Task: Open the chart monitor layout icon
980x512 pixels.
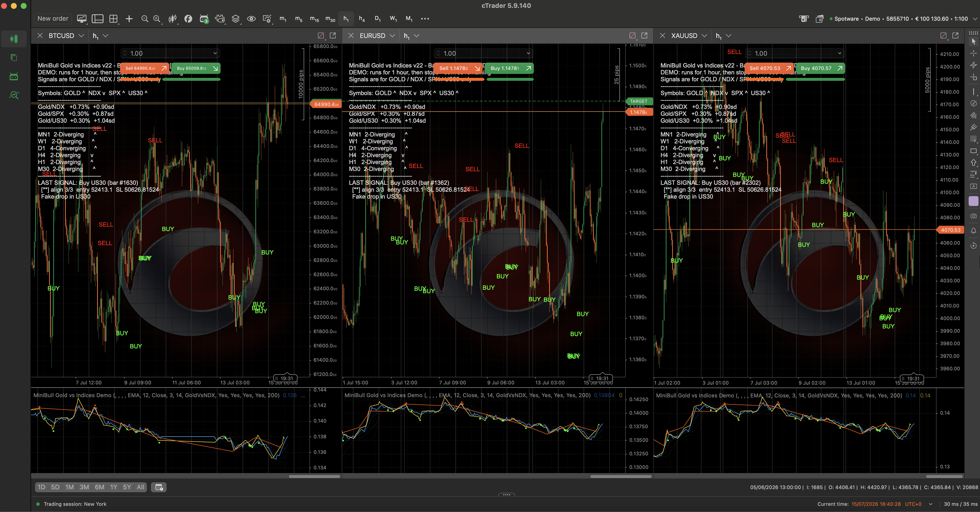Action: click(82, 19)
